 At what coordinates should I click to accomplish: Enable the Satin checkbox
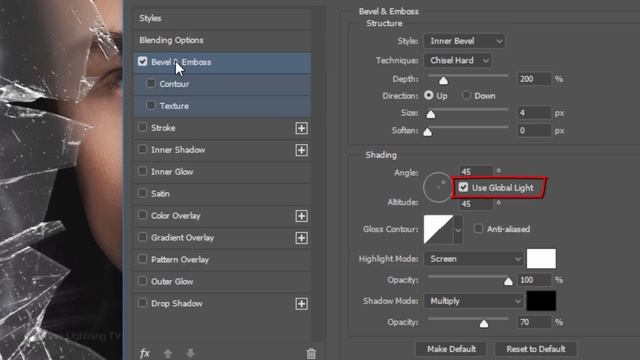pyautogui.click(x=142, y=193)
